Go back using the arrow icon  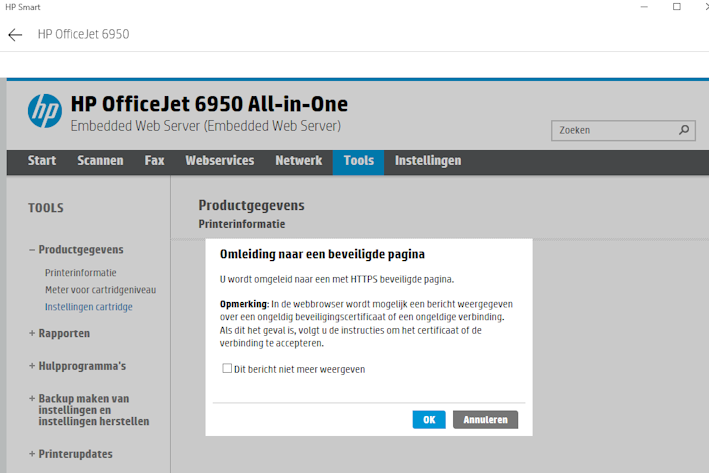pos(15,35)
